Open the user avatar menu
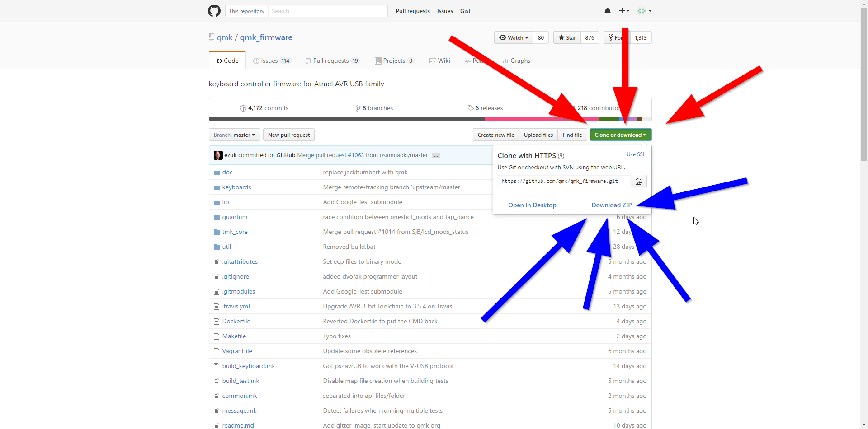Viewport: 868px width, 429px height. tap(644, 11)
